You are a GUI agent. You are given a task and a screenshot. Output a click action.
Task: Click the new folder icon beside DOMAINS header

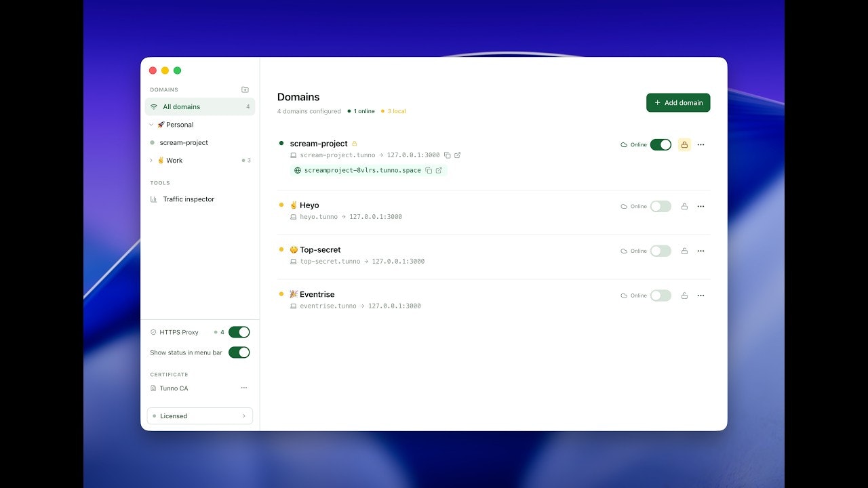(245, 89)
